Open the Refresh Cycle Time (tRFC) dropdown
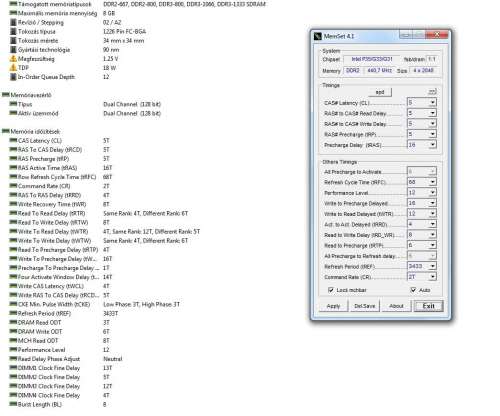Screen dimensions: 500x416 (432, 182)
